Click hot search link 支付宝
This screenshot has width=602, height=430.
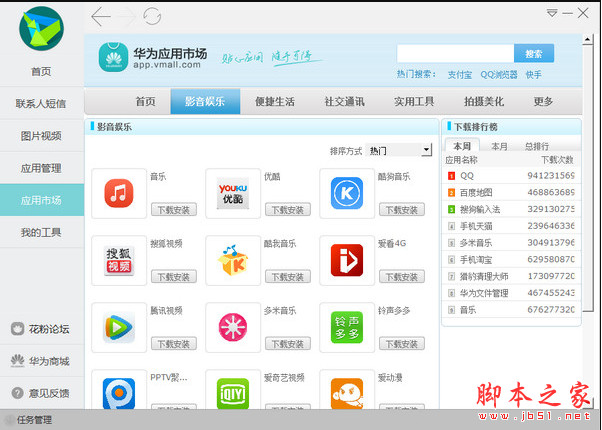click(x=460, y=75)
